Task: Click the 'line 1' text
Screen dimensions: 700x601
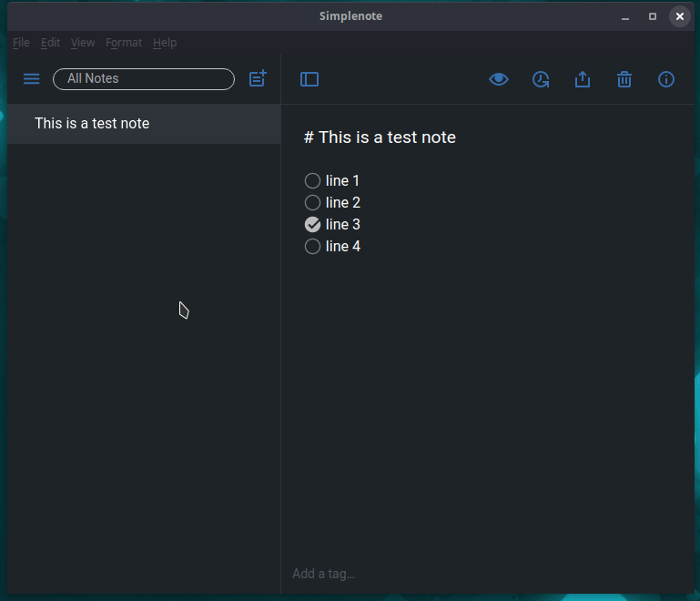Action: pos(342,181)
